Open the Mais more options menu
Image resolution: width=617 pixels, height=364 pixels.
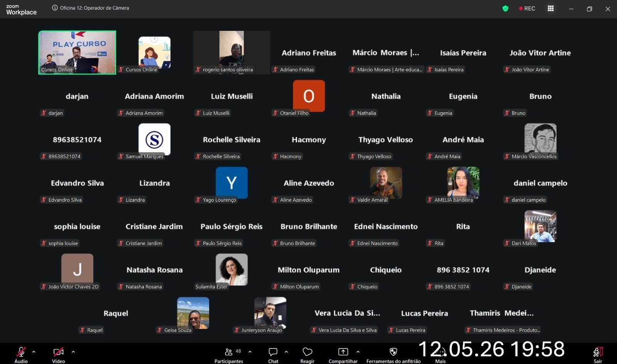[440, 354]
